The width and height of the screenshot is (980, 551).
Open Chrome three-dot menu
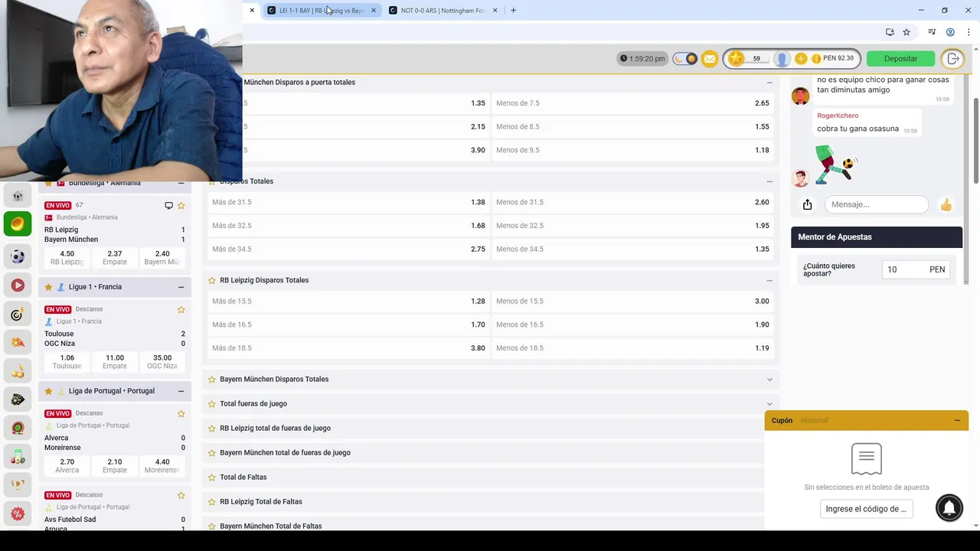click(969, 32)
